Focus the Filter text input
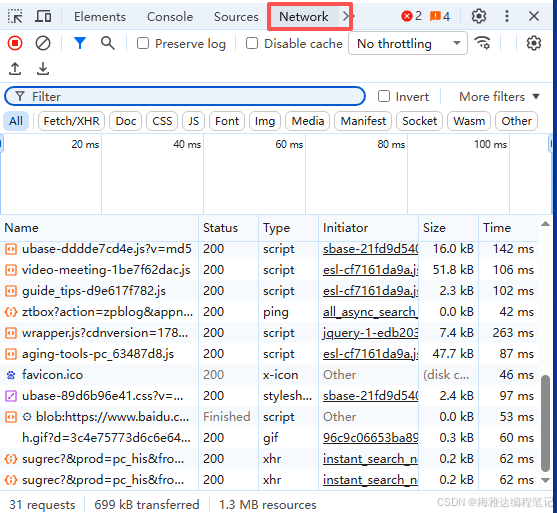557x513 pixels. pos(185,96)
